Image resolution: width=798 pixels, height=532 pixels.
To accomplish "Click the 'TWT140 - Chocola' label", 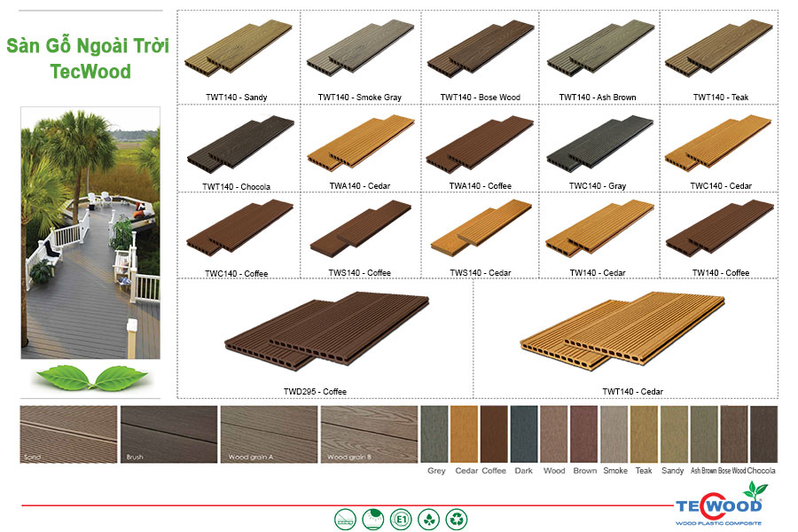I will (236, 186).
